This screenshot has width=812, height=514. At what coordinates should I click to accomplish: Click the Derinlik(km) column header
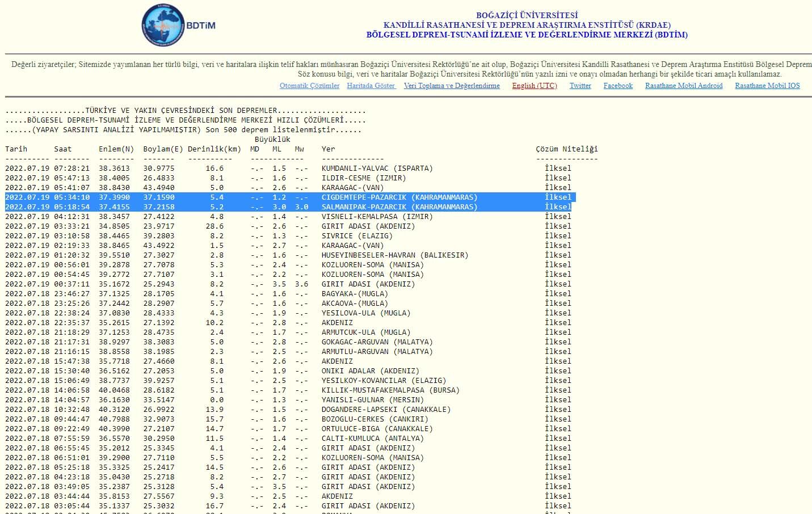(x=214, y=149)
